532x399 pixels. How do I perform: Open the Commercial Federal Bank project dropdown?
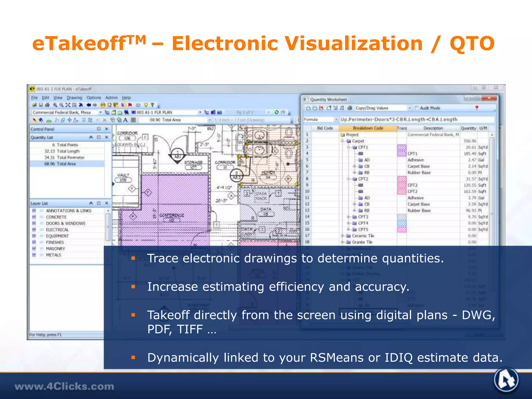pyautogui.click(x=100, y=112)
